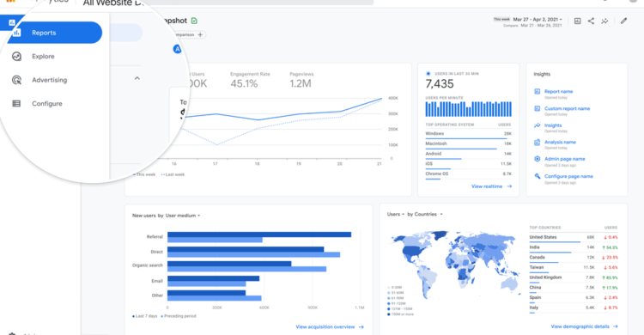Click the Chrome OS row

click(469, 175)
